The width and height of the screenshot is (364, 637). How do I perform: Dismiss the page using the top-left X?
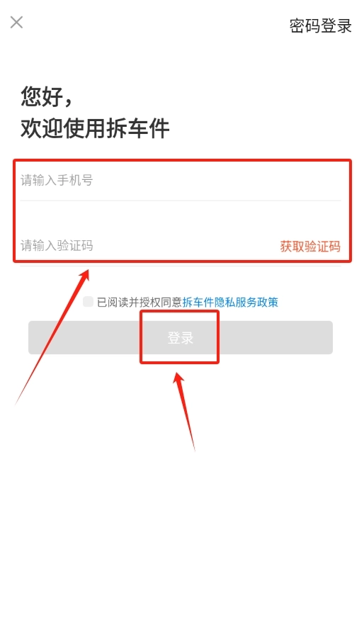coord(16,22)
